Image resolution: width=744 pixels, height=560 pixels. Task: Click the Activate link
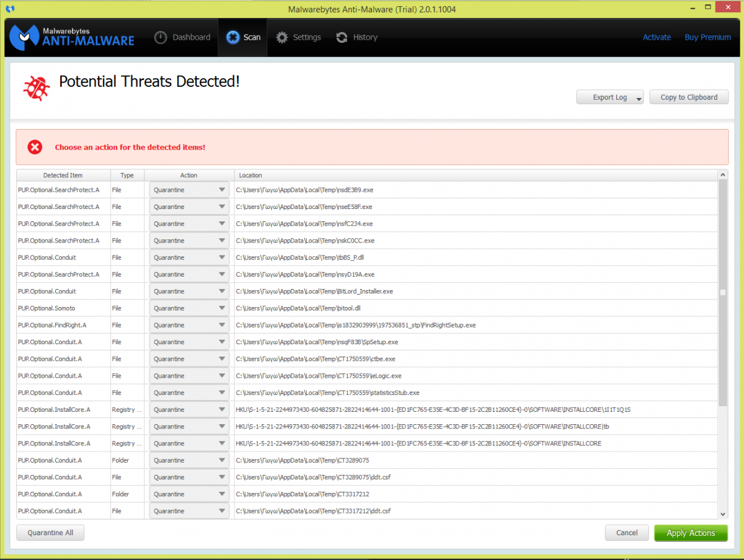(657, 37)
